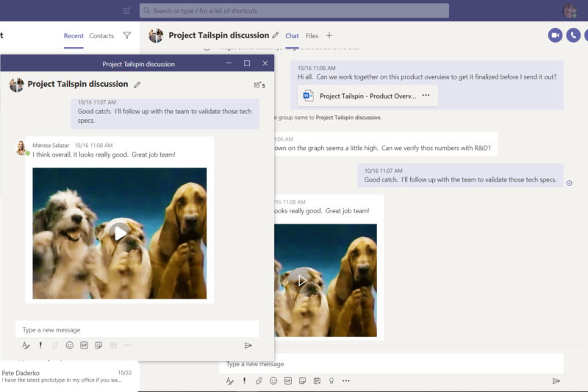Click the new chat compose icon
The height and width of the screenshot is (392, 588).
(x=127, y=11)
